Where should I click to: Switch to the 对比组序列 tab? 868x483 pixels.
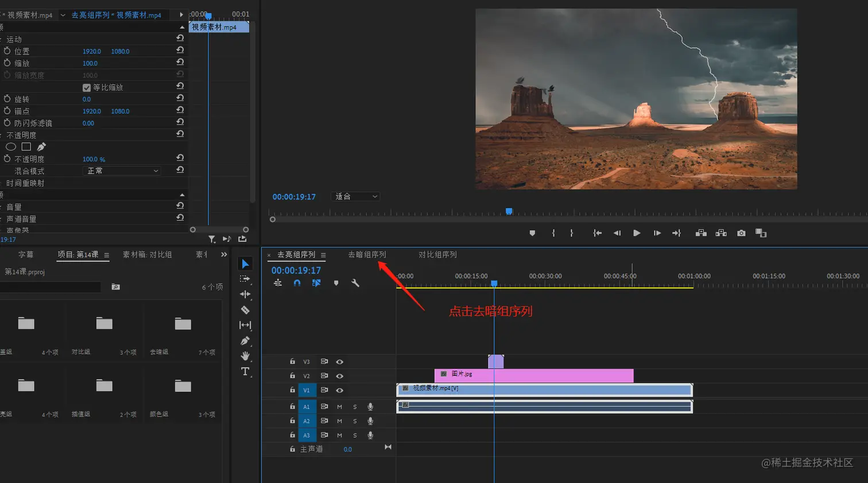click(437, 254)
